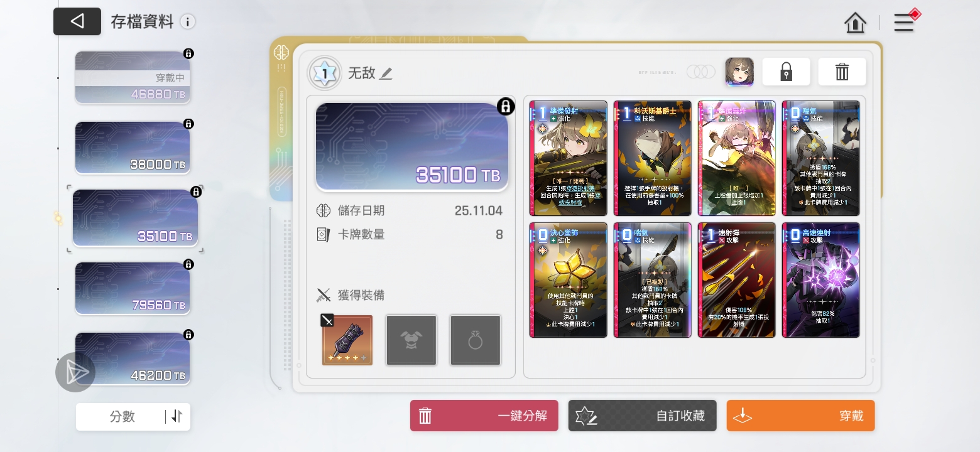The height and width of the screenshot is (452, 980).
Task: Select the 79560 TB save entry
Action: tap(133, 288)
